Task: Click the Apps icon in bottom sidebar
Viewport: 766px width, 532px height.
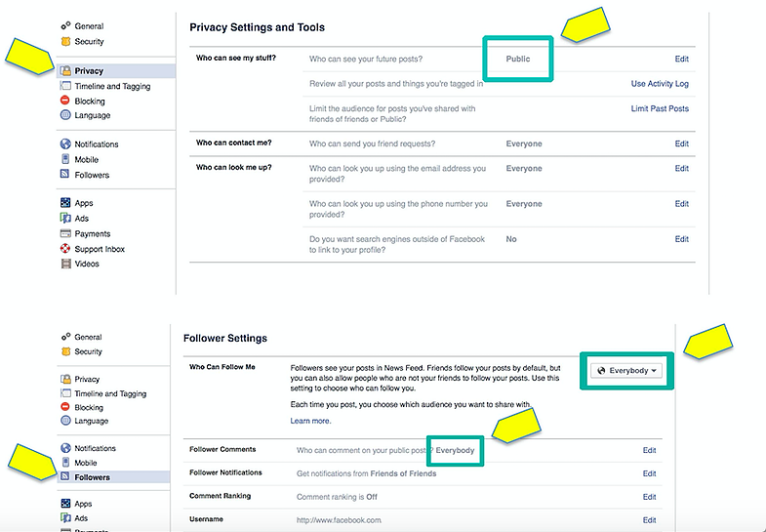Action: pyautogui.click(x=65, y=503)
